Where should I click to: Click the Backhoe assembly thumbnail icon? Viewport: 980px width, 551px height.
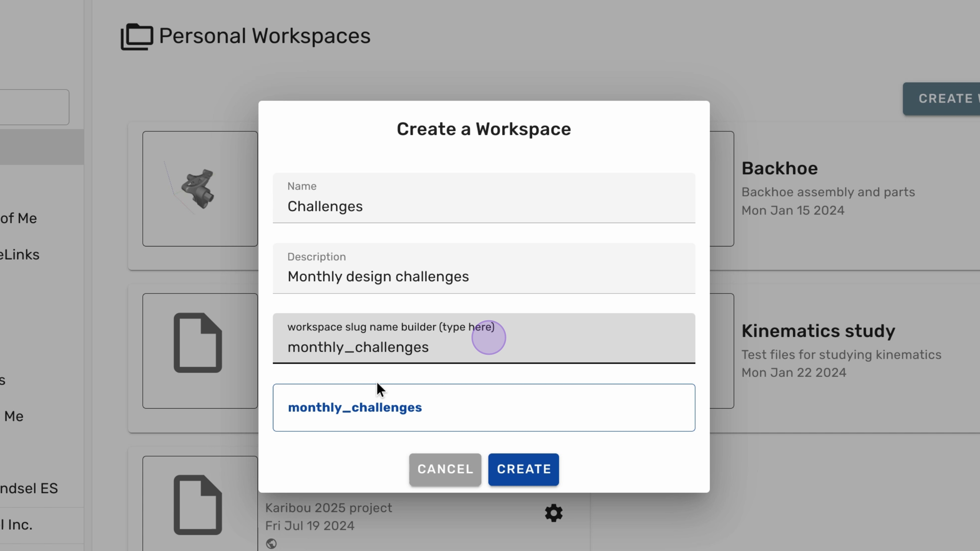pos(199,189)
